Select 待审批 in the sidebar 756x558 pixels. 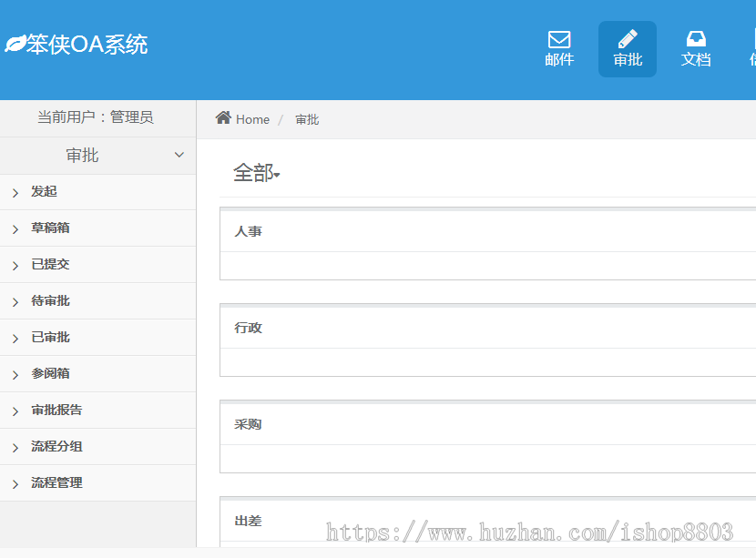pos(49,300)
